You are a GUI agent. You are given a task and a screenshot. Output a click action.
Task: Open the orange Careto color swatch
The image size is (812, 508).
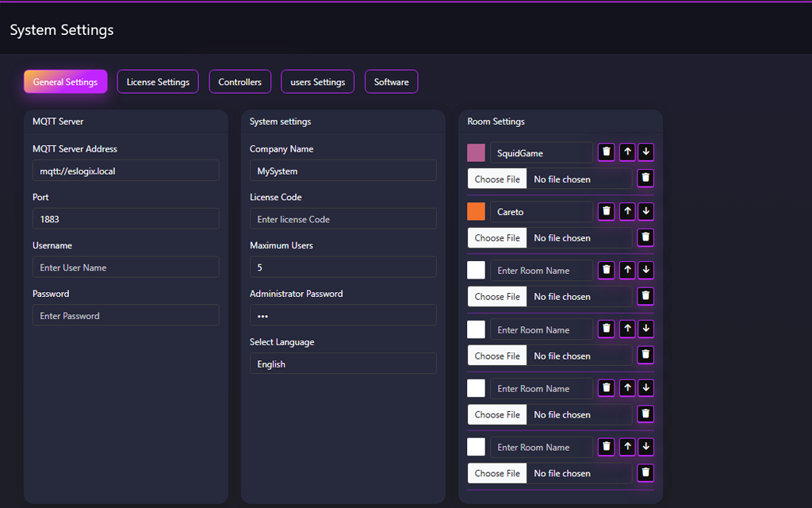tap(476, 211)
